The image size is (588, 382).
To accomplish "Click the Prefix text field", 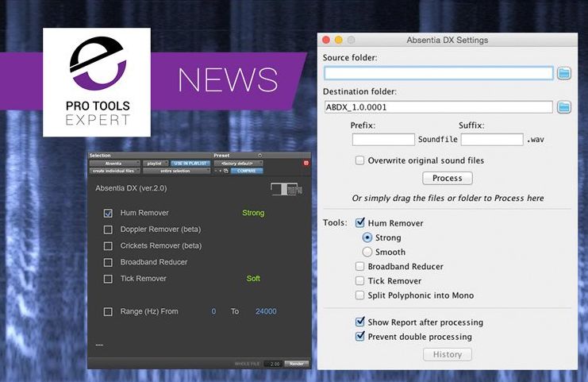I will coord(383,140).
